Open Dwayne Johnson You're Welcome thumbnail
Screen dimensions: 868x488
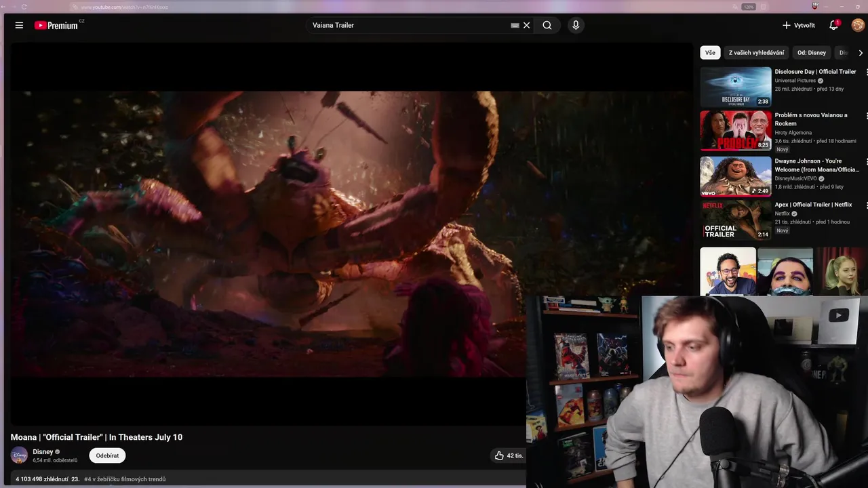point(736,176)
